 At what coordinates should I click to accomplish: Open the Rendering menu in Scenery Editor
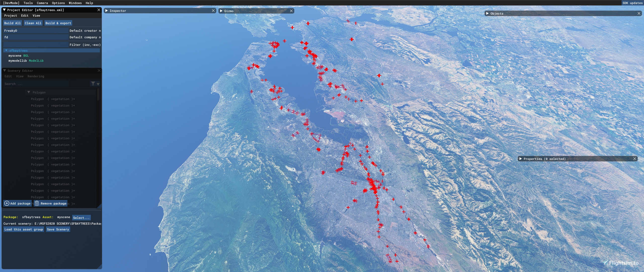(x=36, y=76)
